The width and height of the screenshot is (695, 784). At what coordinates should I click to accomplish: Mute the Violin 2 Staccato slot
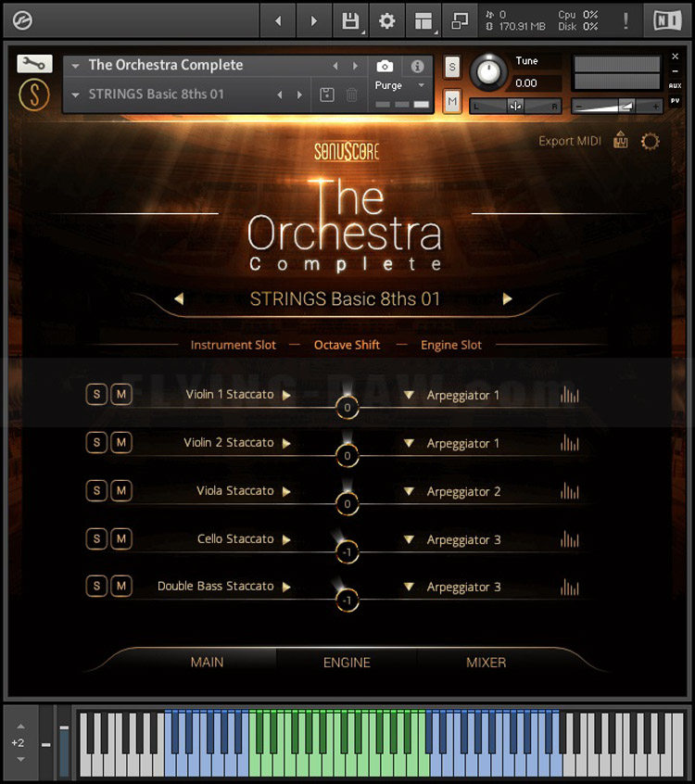point(121,442)
